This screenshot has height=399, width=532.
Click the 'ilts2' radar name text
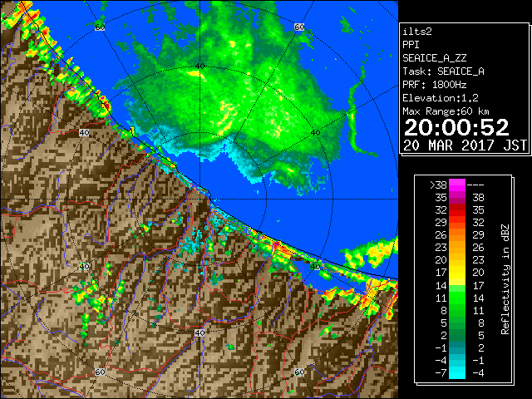pos(417,32)
